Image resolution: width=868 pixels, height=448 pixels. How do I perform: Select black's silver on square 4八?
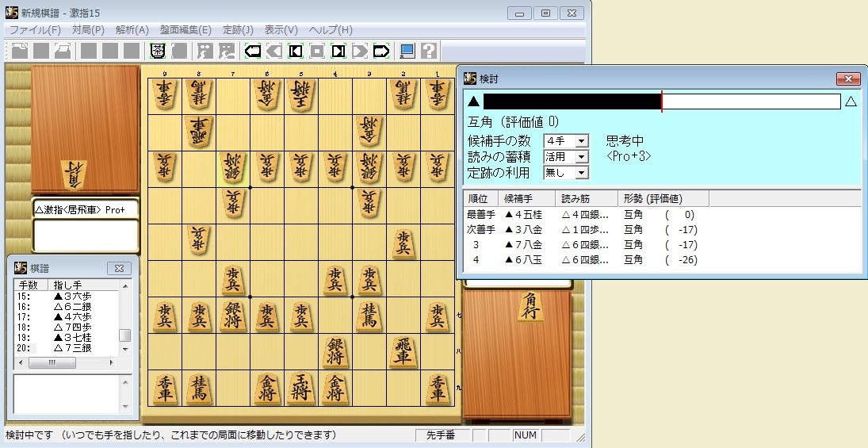(335, 351)
